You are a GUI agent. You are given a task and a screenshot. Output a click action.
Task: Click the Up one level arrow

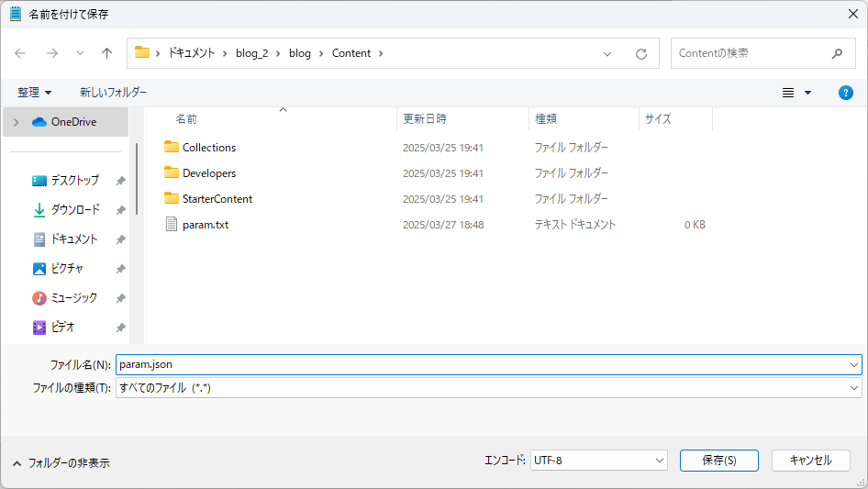pyautogui.click(x=106, y=53)
